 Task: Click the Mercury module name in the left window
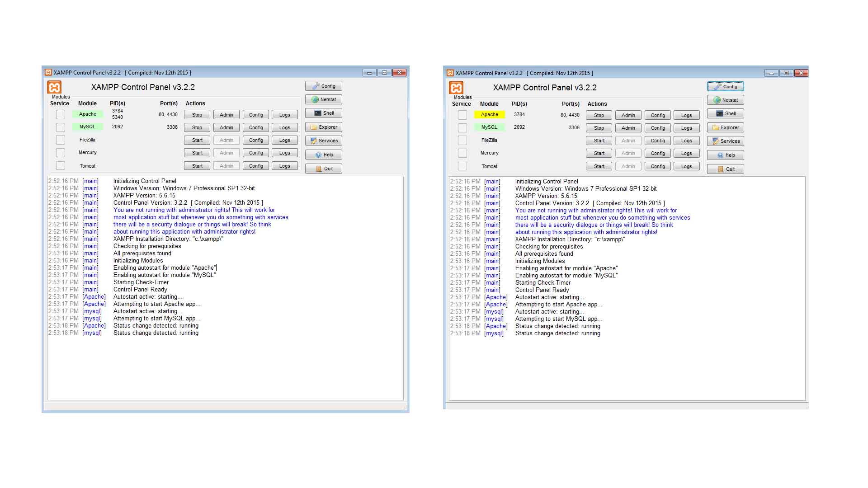coord(88,152)
